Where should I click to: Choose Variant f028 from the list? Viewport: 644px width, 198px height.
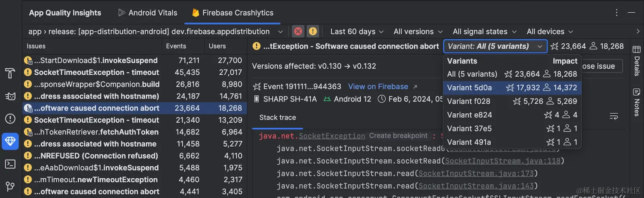(512, 101)
